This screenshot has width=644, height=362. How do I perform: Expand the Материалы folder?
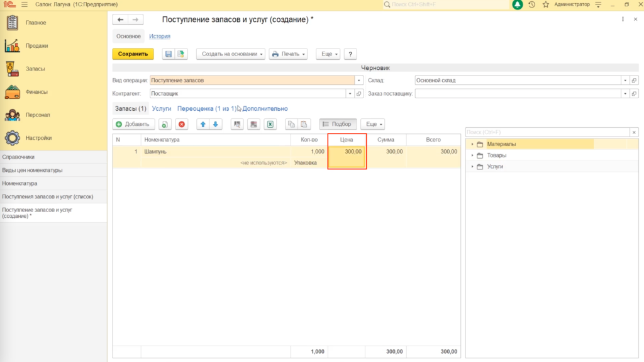tap(472, 144)
